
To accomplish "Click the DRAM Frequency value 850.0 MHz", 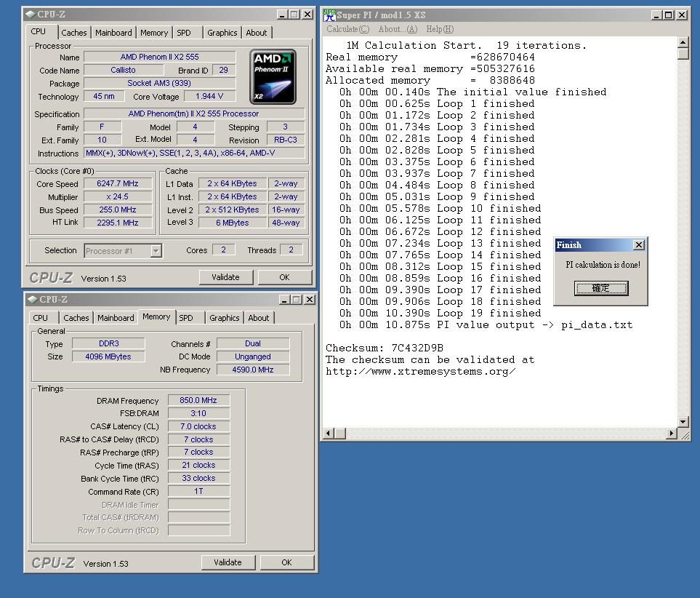I will pos(198,400).
